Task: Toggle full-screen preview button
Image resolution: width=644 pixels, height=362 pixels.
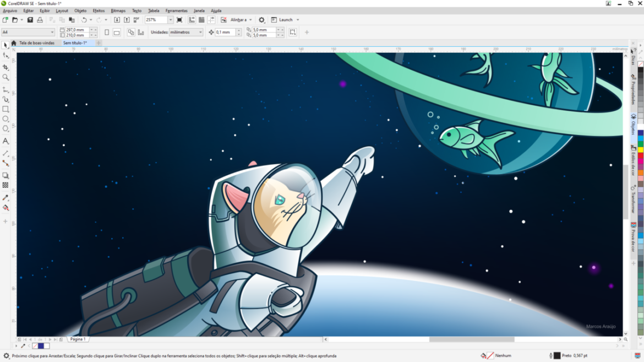Action: tap(179, 20)
